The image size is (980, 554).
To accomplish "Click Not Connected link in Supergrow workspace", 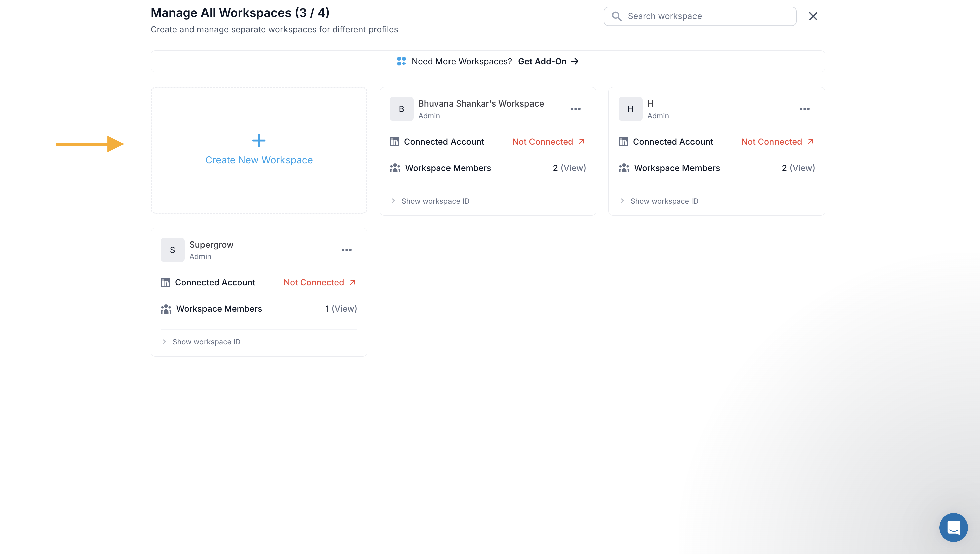I will pos(320,282).
